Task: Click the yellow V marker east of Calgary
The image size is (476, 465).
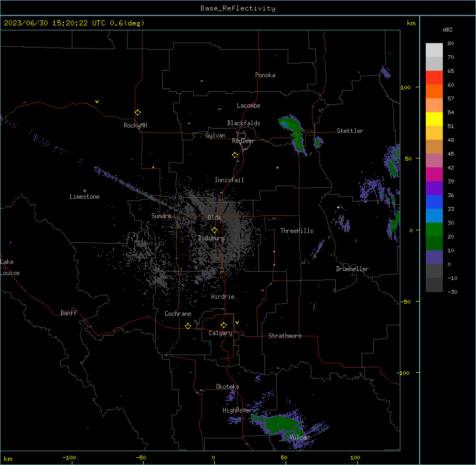Action: pyautogui.click(x=237, y=323)
